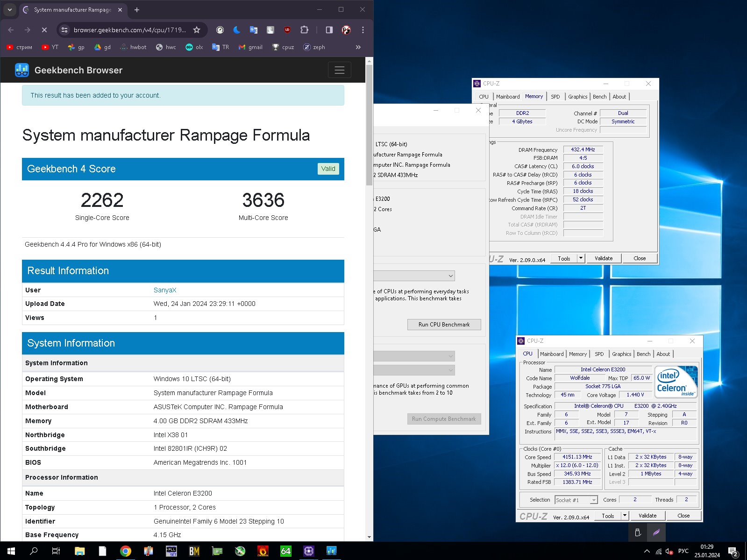Bookmark this page with the star icon
The image size is (747, 560).
coord(197,30)
